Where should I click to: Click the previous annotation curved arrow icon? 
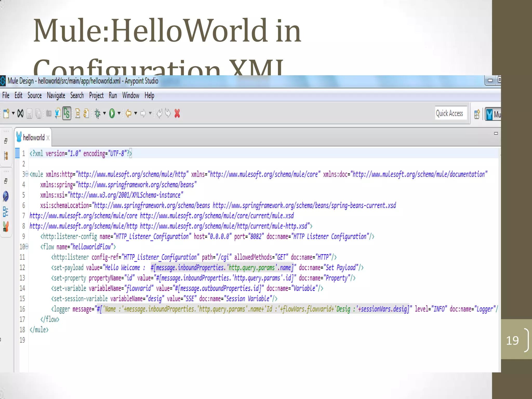point(159,114)
